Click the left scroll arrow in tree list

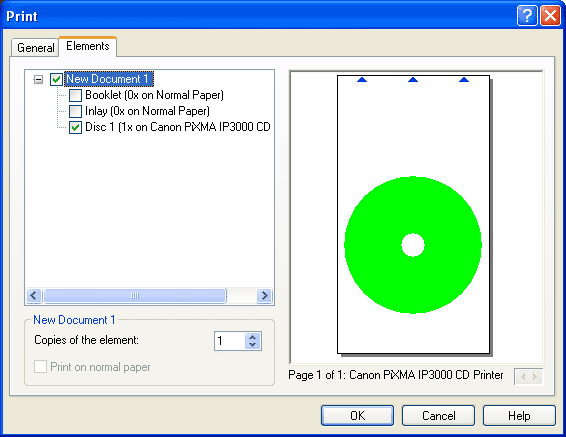(x=34, y=296)
